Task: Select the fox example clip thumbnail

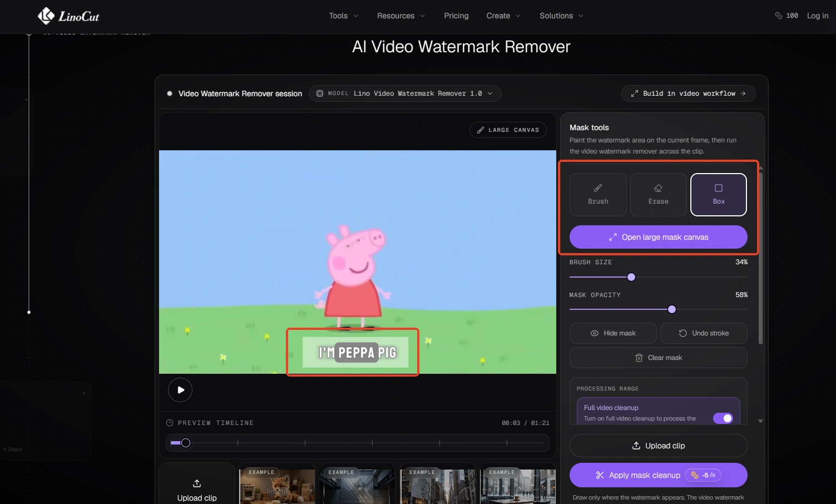Action: [277, 483]
